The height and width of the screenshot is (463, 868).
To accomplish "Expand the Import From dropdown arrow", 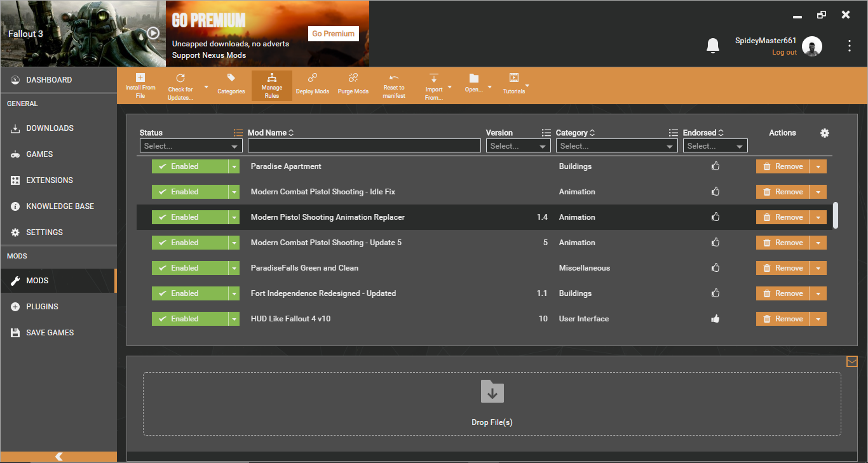I will click(450, 86).
